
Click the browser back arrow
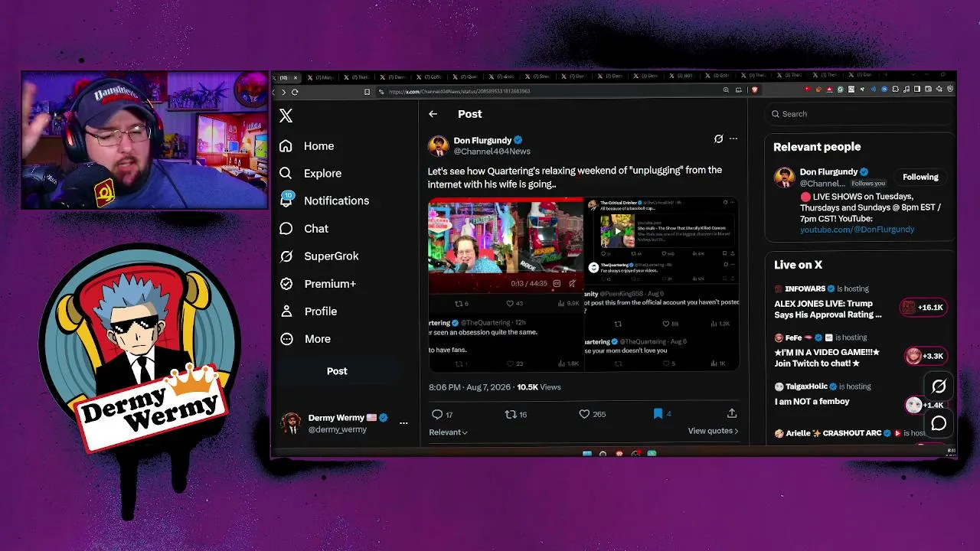(x=274, y=92)
